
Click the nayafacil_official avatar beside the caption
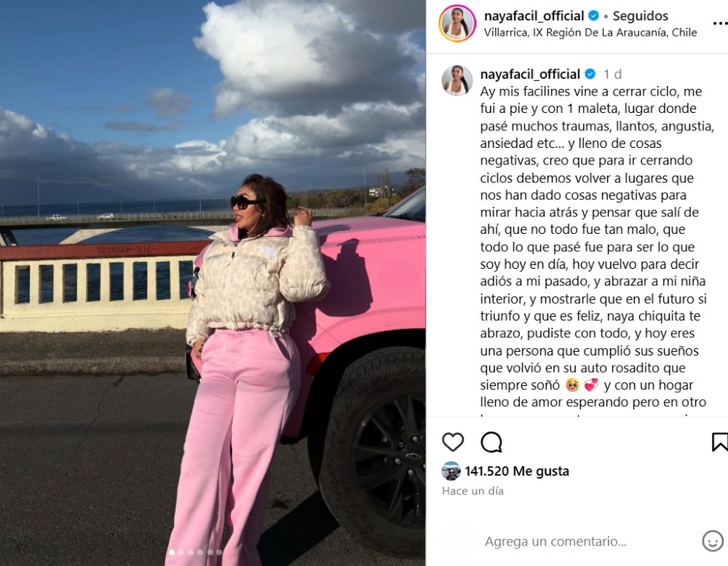point(457,80)
